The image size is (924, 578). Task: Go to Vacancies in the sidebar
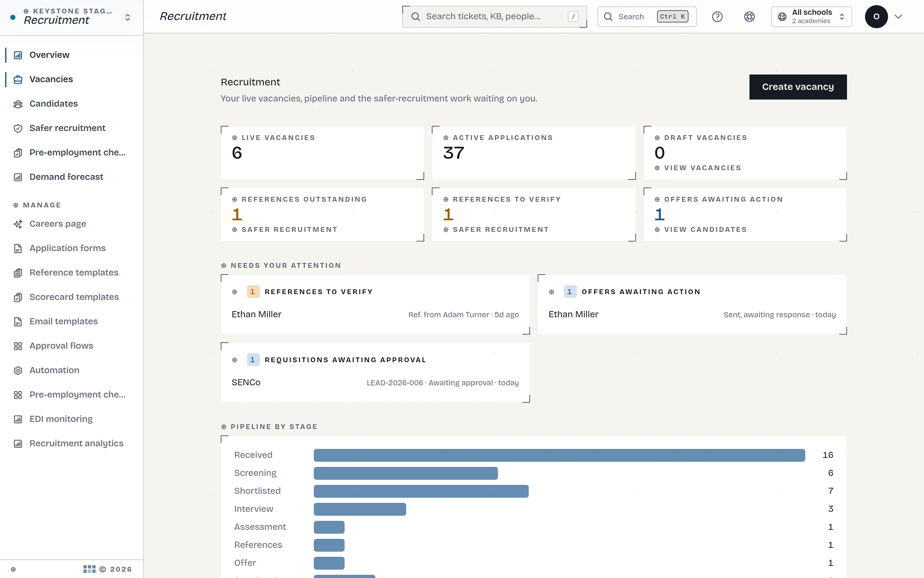[x=51, y=80]
